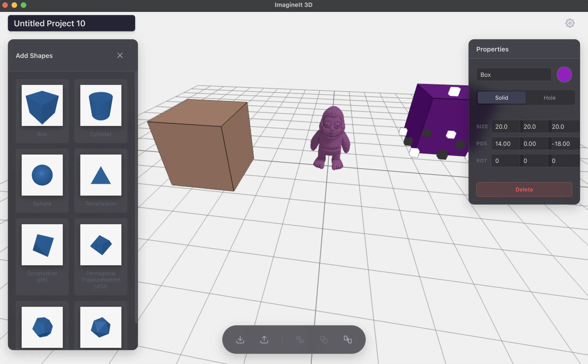Edit POS value 14.00
The image size is (588, 364).
[x=505, y=143]
